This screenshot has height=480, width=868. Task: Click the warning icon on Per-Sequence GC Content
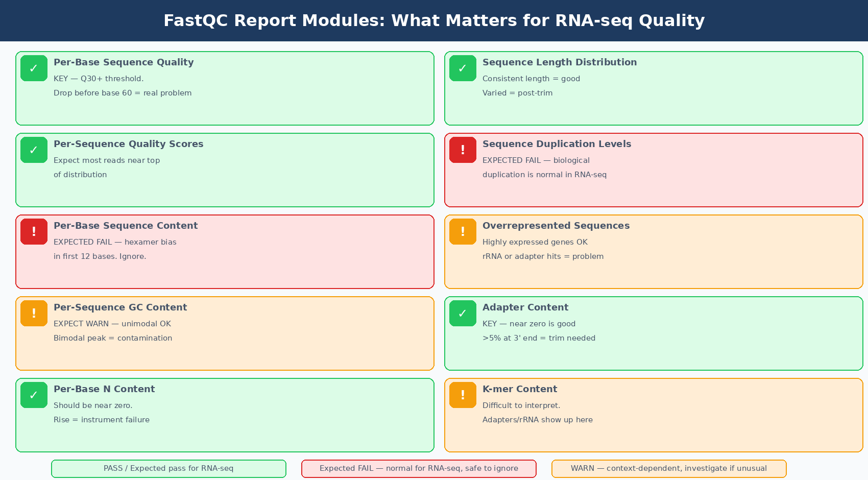(34, 313)
